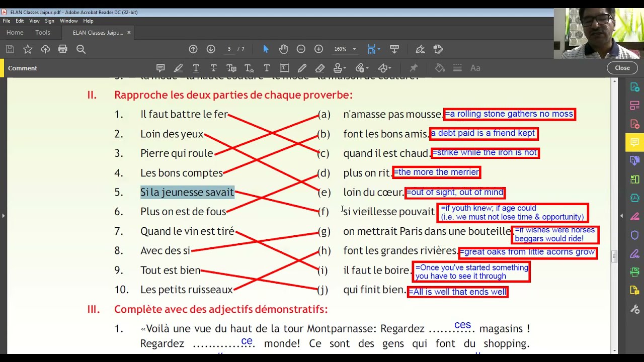Click the Print file icon
644x362 pixels.
click(63, 49)
